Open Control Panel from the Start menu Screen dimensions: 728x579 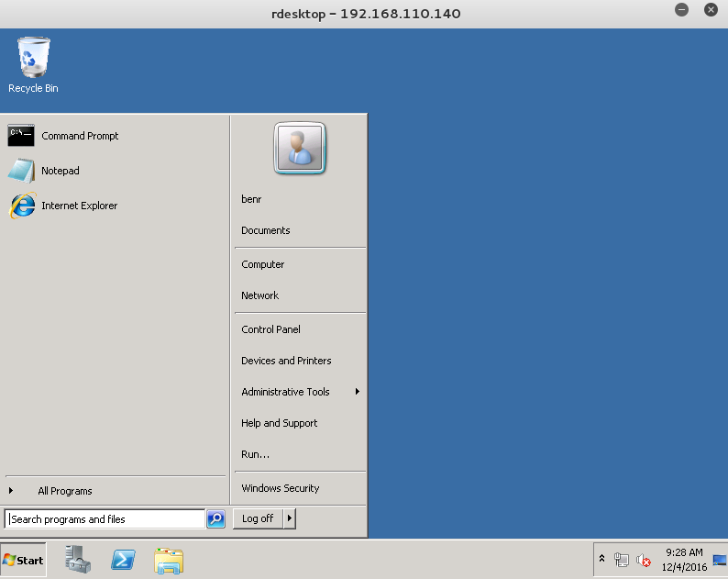point(270,329)
